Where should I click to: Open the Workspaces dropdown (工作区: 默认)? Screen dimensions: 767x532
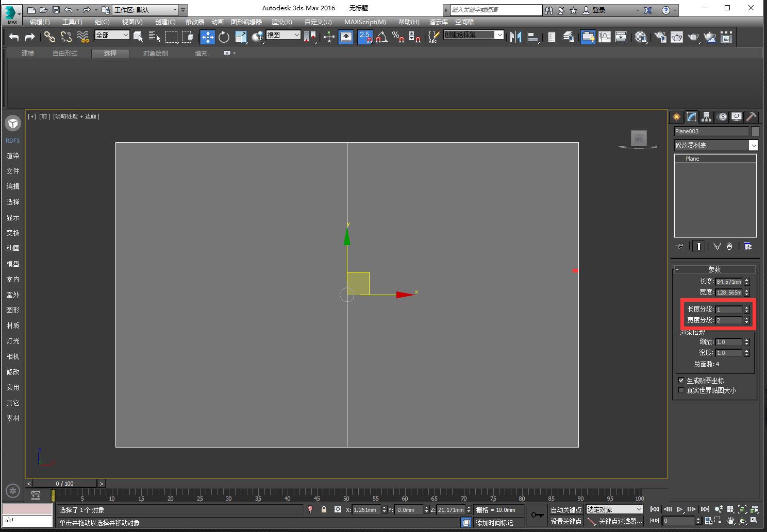point(146,10)
